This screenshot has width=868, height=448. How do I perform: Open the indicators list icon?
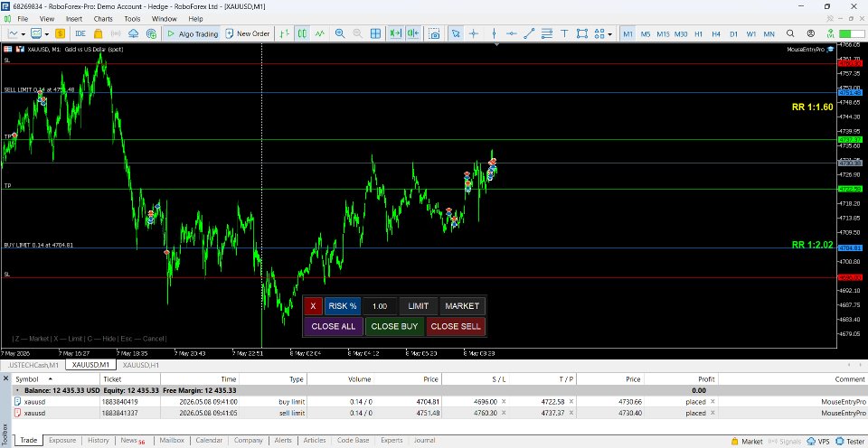pyautogui.click(x=36, y=33)
